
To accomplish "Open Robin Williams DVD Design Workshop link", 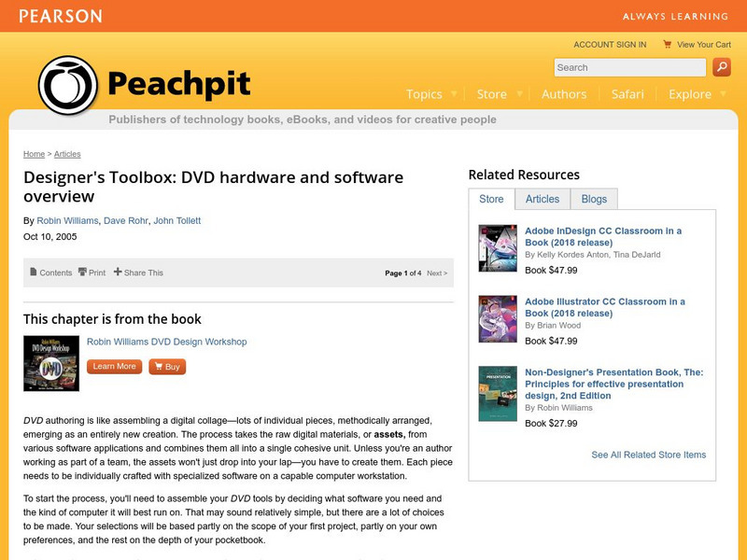I will tap(167, 342).
